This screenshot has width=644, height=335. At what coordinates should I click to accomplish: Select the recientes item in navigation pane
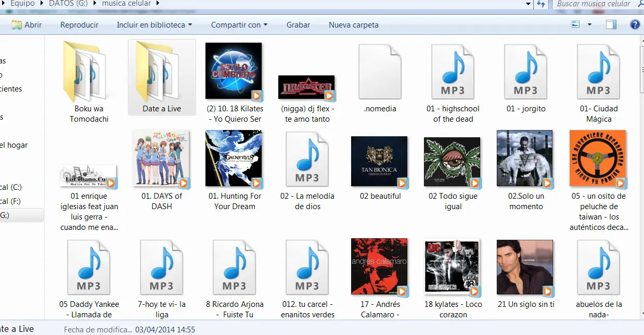[x=11, y=88]
